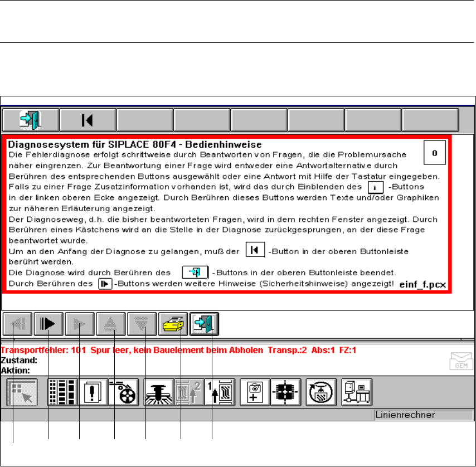Click the grid with cursor pointer icon
The height and width of the screenshot is (467, 476).
tap(22, 392)
